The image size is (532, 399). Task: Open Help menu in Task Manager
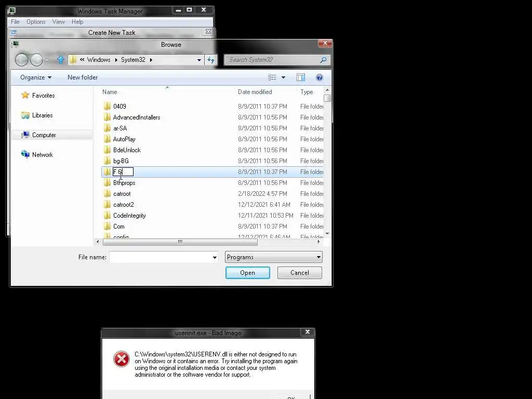click(x=77, y=22)
